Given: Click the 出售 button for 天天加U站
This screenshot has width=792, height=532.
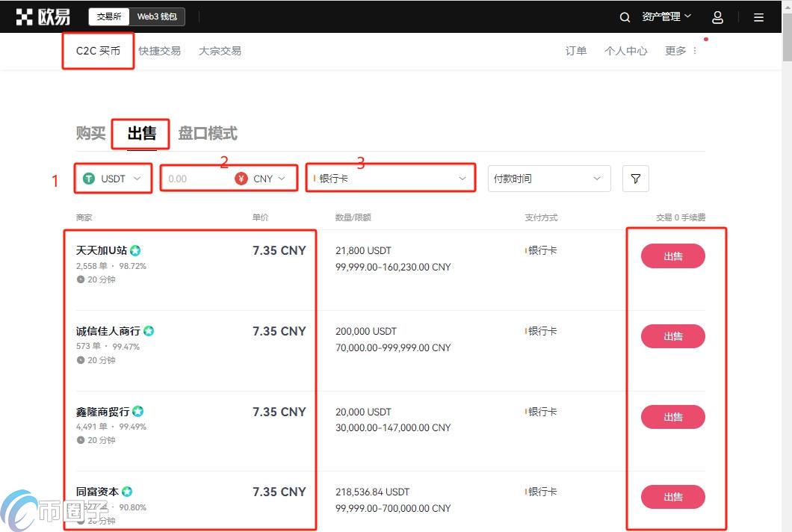Looking at the screenshot, I should tap(672, 256).
